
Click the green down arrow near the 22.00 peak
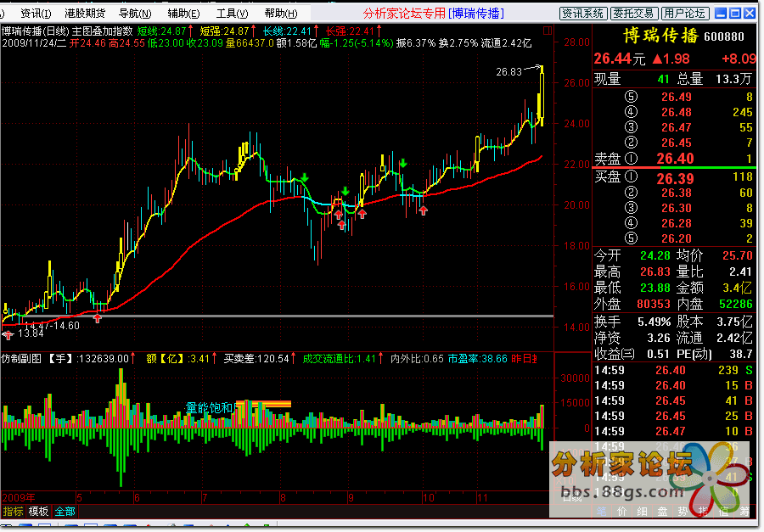pos(403,163)
